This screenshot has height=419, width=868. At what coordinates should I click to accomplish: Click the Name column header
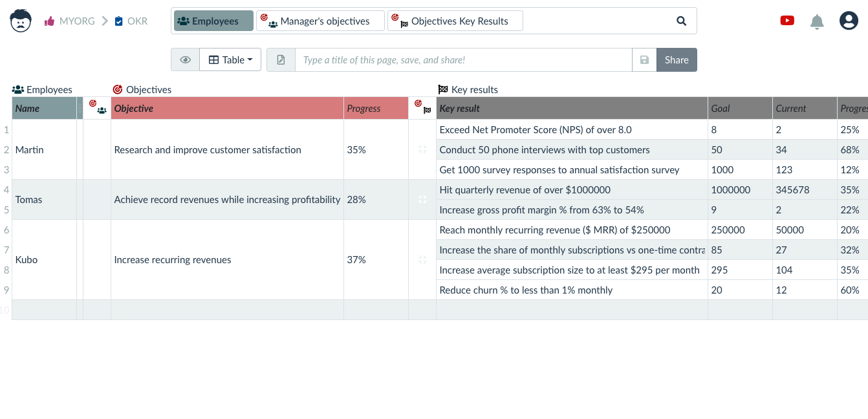pos(44,108)
